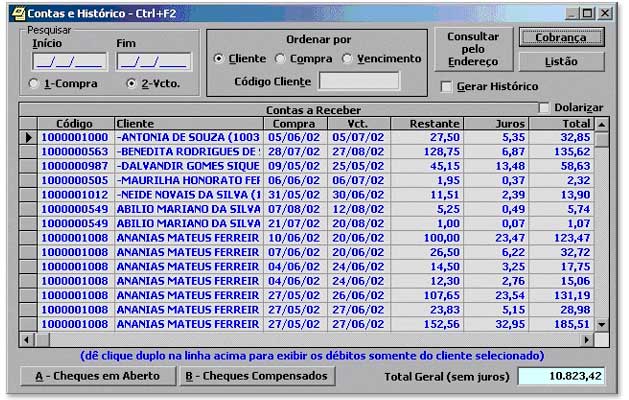This screenshot has width=629, height=400.
Task: Open B - Cheques Compensados
Action: point(256,377)
